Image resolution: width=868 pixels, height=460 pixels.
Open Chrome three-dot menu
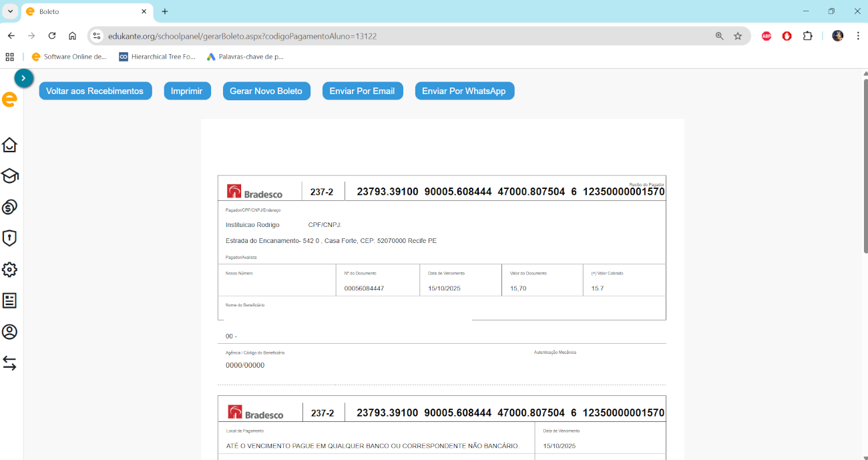coord(858,36)
